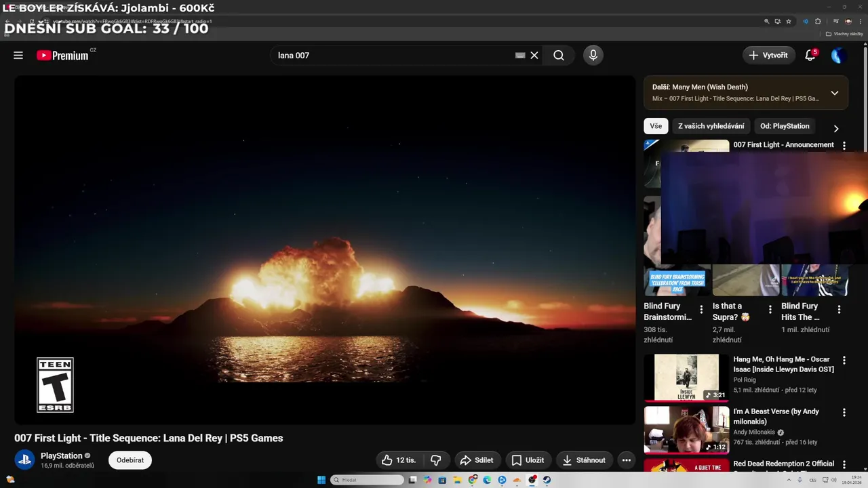This screenshot has height=488, width=868.
Task: Open the browser zoom magnifier icon
Action: point(767,21)
